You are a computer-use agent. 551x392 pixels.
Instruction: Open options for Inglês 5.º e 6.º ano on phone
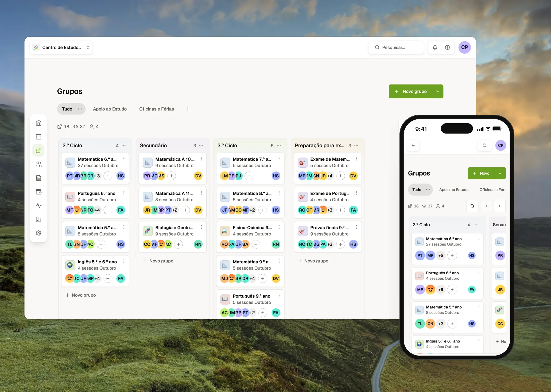click(x=479, y=341)
